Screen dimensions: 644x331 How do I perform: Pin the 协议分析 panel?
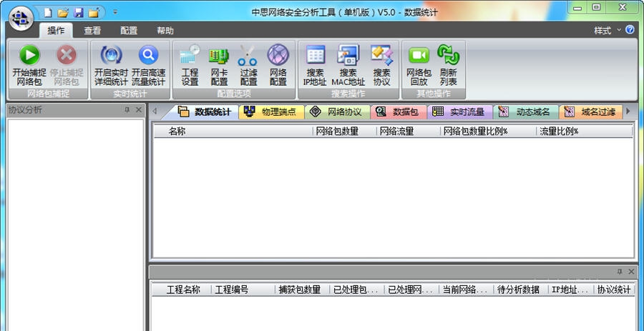(127, 110)
